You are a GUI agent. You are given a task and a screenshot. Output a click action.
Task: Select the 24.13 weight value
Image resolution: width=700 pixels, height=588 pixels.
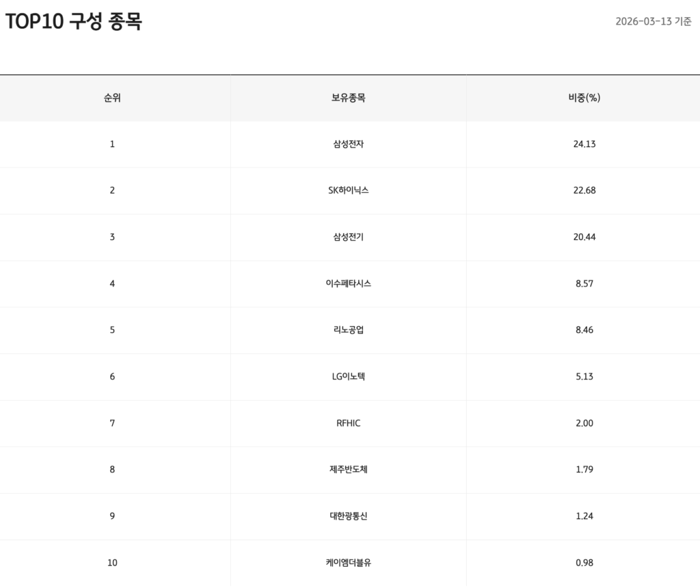click(x=584, y=144)
